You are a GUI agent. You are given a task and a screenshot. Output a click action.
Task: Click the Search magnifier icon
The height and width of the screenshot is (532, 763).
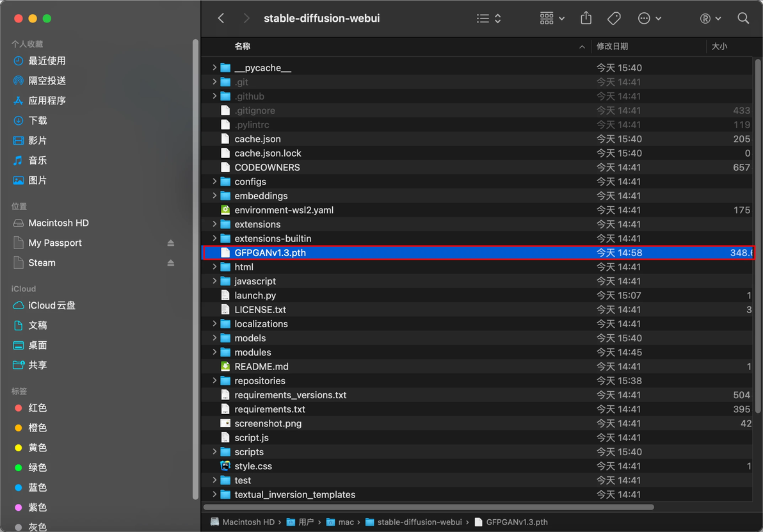coord(743,19)
